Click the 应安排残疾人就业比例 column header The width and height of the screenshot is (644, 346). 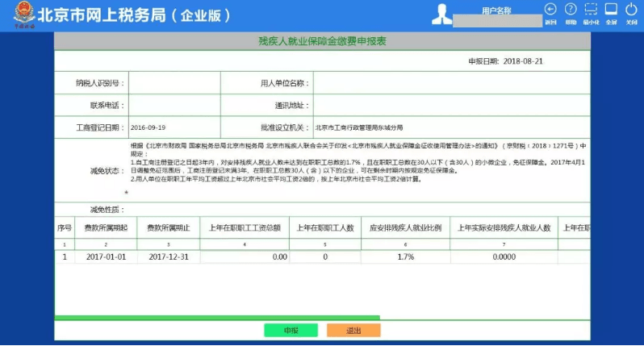(x=406, y=228)
